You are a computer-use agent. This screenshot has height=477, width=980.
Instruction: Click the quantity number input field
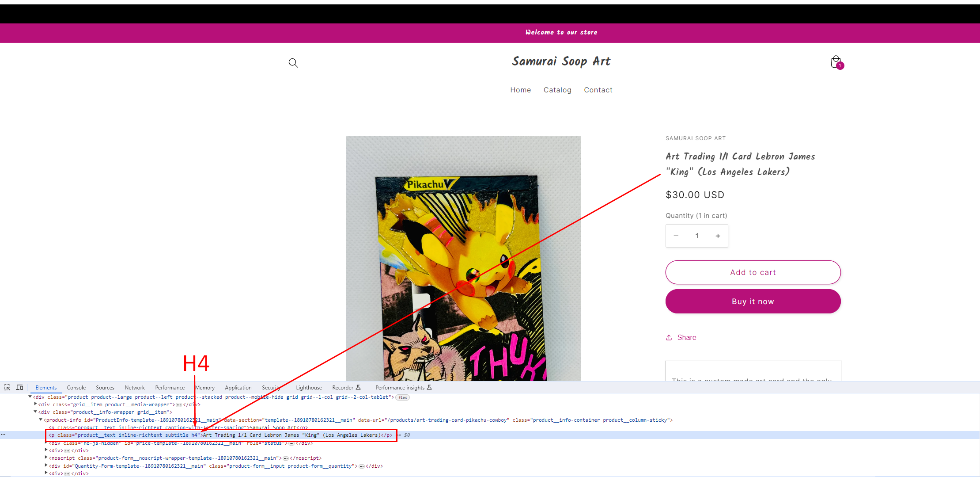click(697, 236)
